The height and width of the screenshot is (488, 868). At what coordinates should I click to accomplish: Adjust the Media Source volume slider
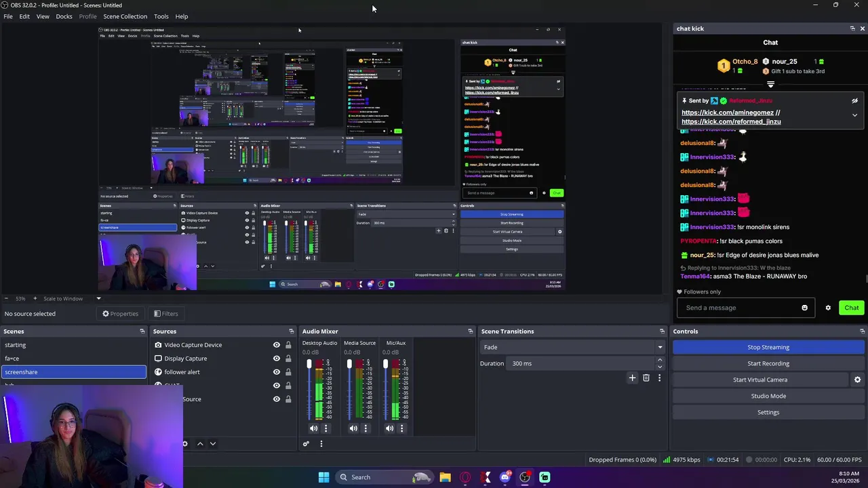[x=349, y=390]
